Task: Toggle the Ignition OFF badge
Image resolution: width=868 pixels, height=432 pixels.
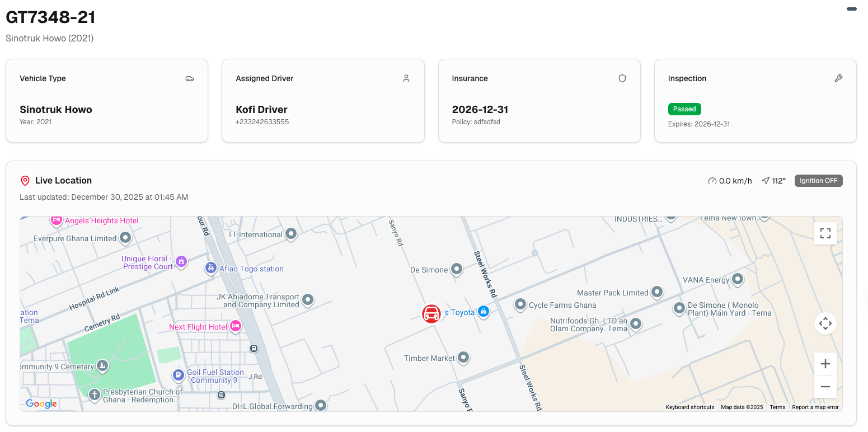Action: point(818,180)
